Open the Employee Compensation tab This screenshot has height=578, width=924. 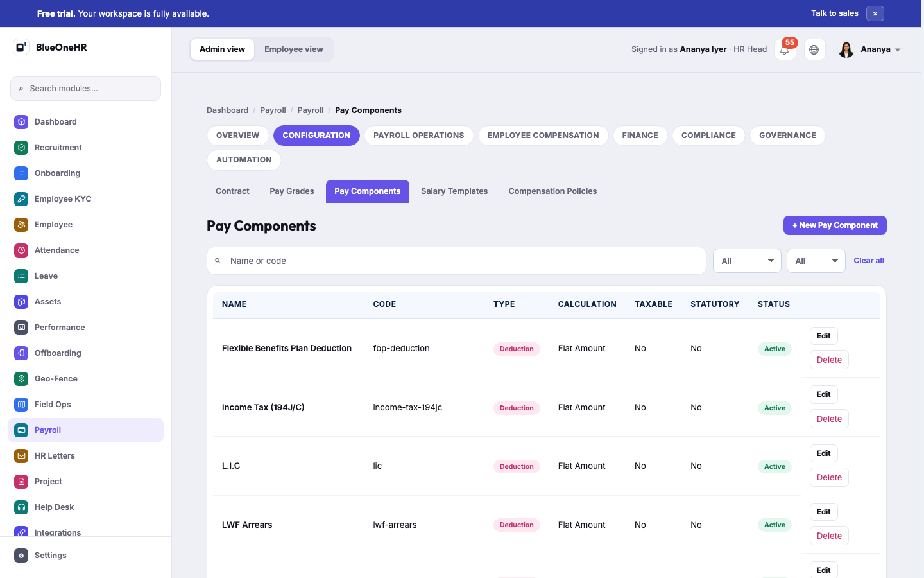(x=543, y=136)
